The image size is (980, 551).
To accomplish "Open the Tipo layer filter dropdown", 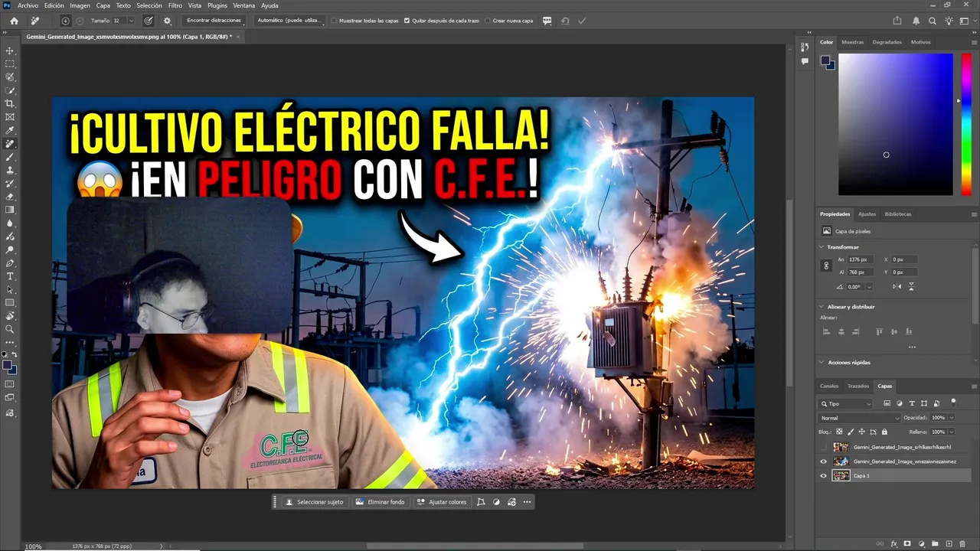I will tap(846, 403).
